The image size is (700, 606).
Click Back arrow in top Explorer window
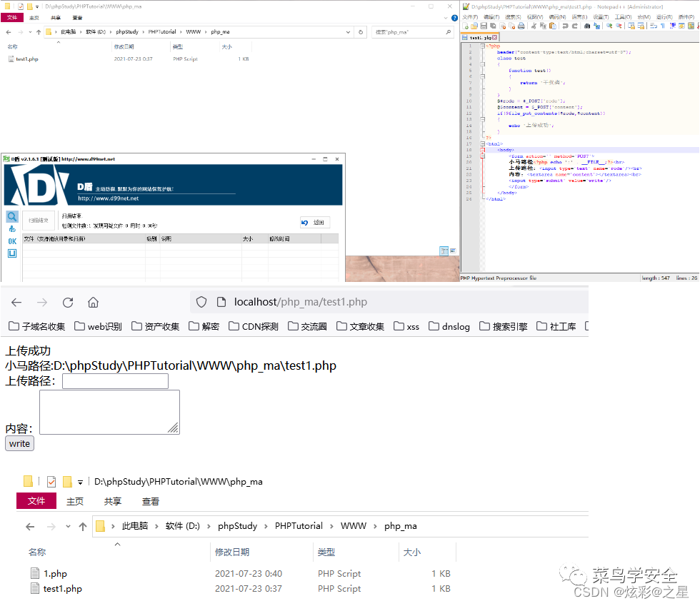[9, 32]
